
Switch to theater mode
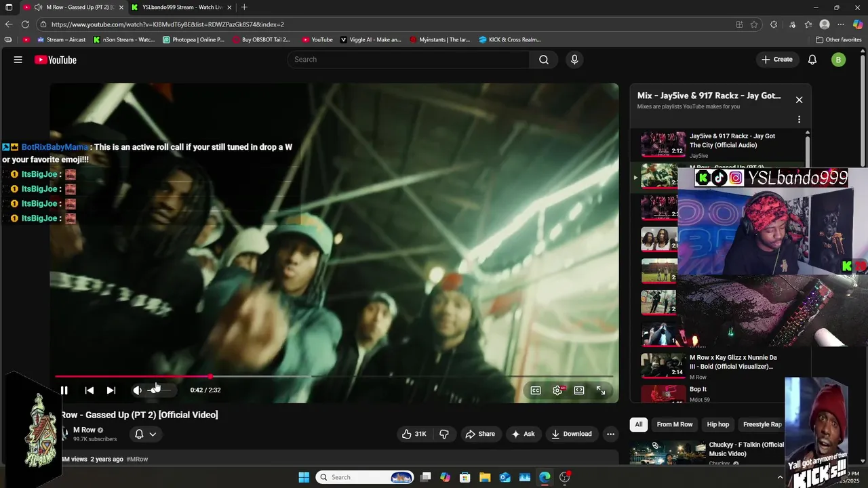[579, 390]
